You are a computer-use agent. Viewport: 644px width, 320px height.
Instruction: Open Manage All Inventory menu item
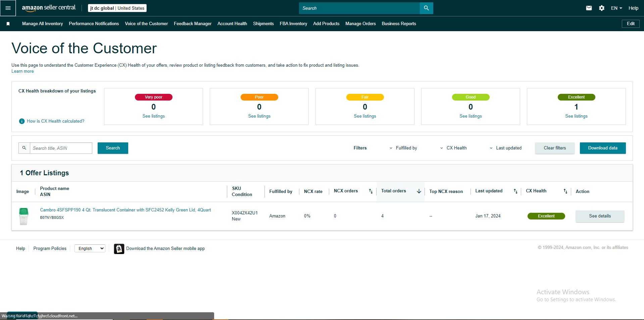point(43,24)
